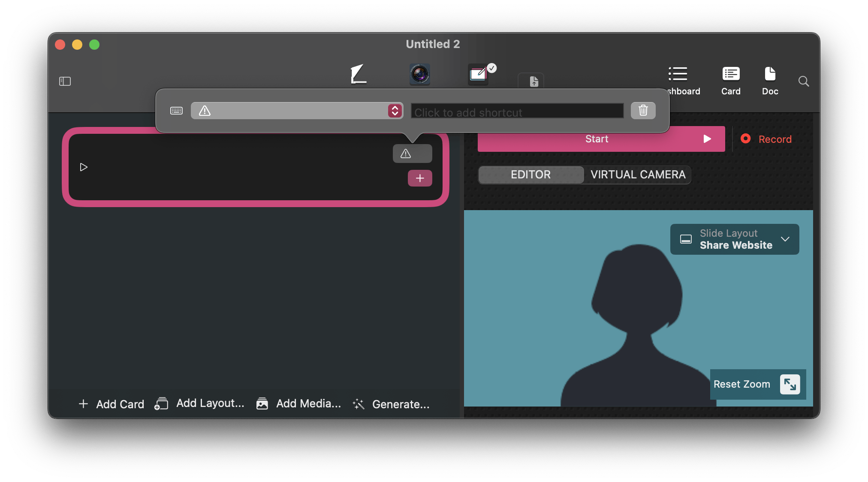
Task: Click the card's warning trigger button
Action: coord(412,154)
